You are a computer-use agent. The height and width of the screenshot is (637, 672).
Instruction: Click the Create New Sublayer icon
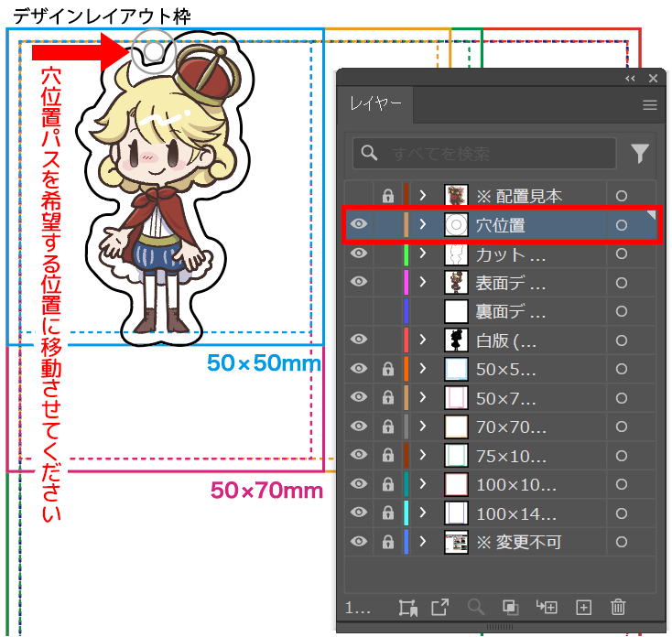click(x=547, y=607)
